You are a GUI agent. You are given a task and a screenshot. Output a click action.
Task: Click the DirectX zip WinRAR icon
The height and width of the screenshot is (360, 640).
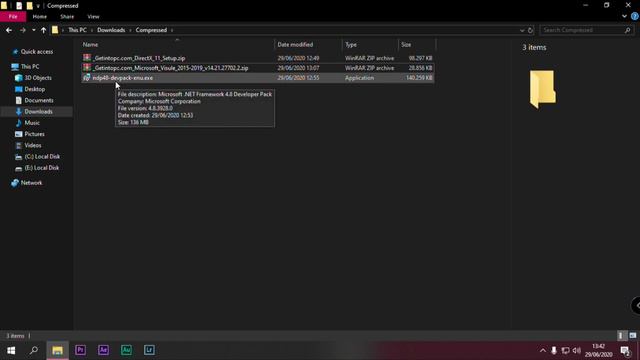click(87, 58)
